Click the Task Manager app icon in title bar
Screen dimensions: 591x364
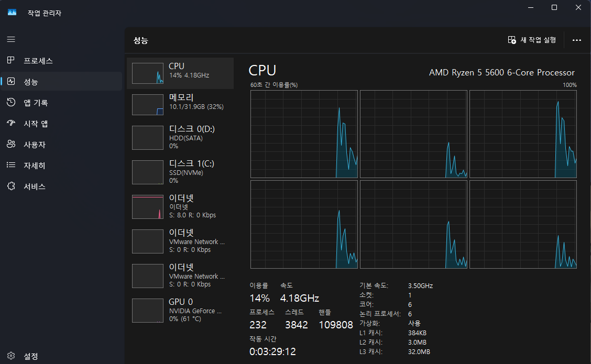pos(12,13)
